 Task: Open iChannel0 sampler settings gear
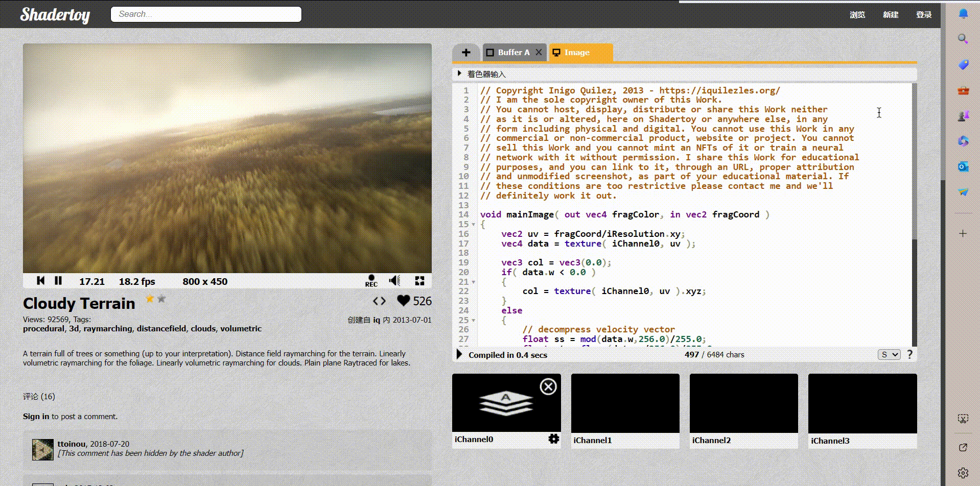tap(553, 439)
